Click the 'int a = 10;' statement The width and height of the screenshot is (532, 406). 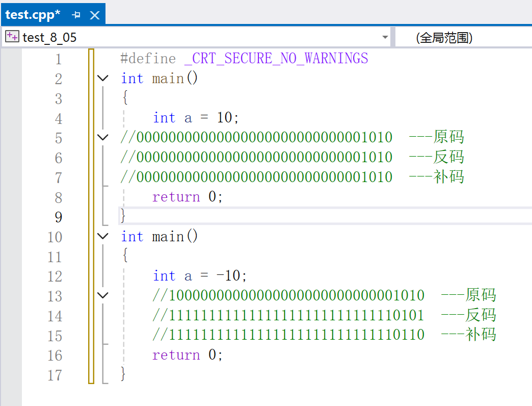tap(196, 118)
